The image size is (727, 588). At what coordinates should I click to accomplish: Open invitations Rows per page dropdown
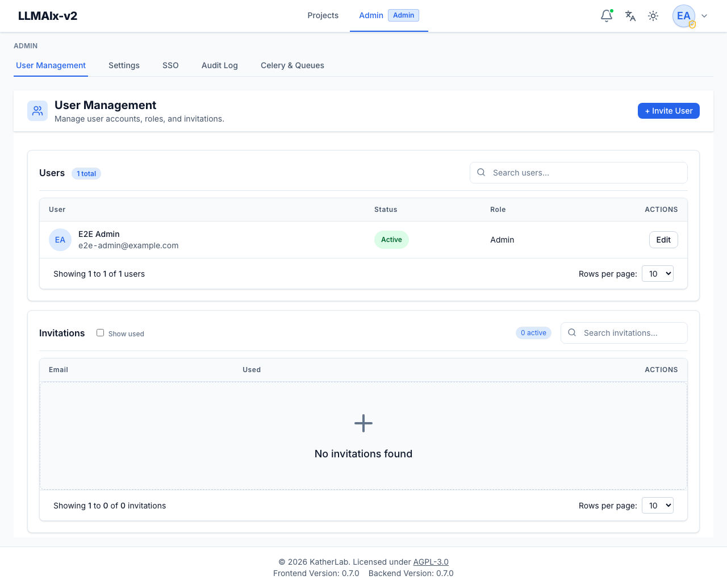(658, 506)
